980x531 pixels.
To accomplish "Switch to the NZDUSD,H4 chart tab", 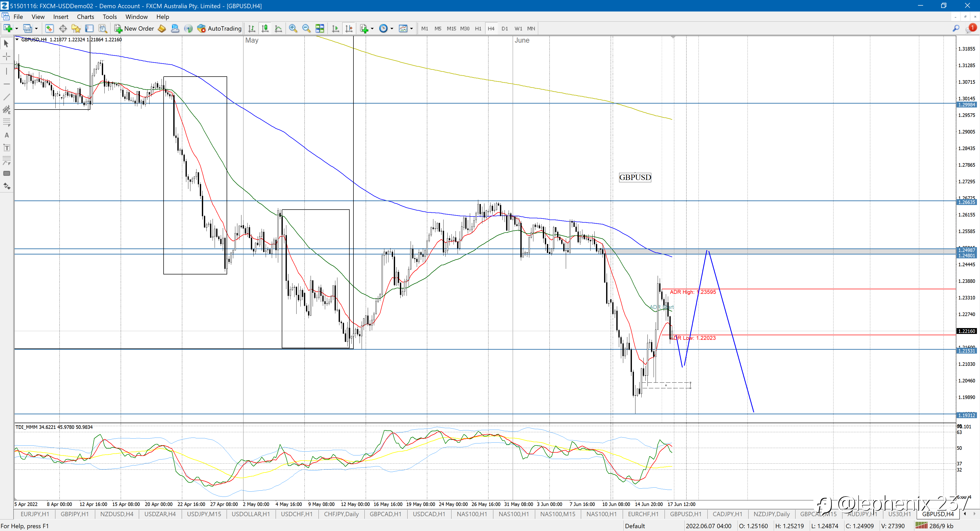I will (117, 514).
